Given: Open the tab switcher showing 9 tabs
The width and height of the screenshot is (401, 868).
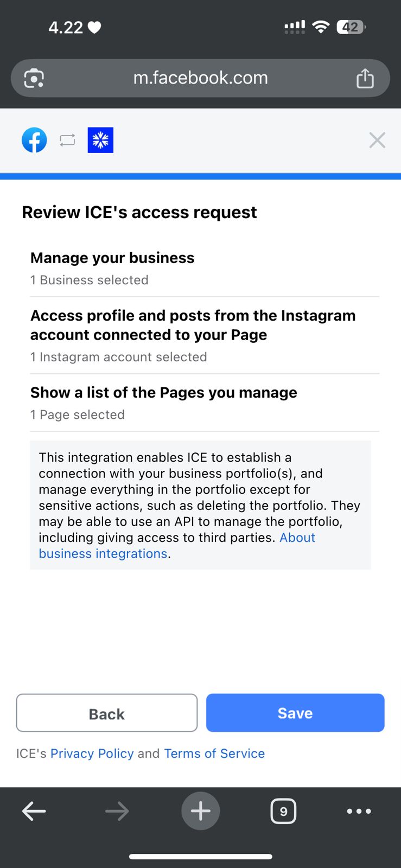Looking at the screenshot, I should 283,811.
